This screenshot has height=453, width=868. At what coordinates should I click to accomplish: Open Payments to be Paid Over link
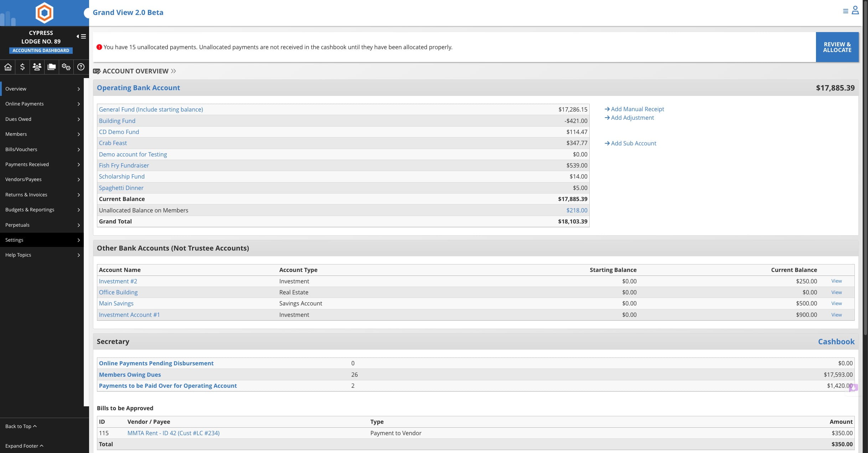pos(167,386)
